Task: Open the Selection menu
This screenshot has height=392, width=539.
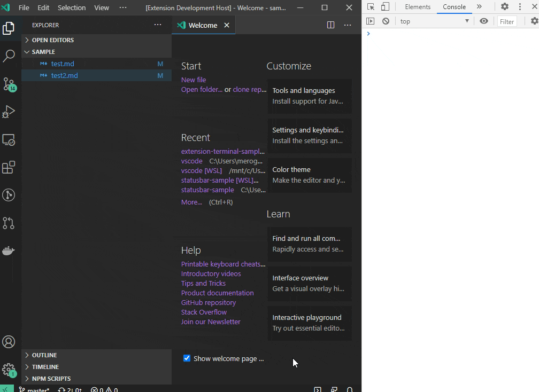Action: pyautogui.click(x=72, y=7)
